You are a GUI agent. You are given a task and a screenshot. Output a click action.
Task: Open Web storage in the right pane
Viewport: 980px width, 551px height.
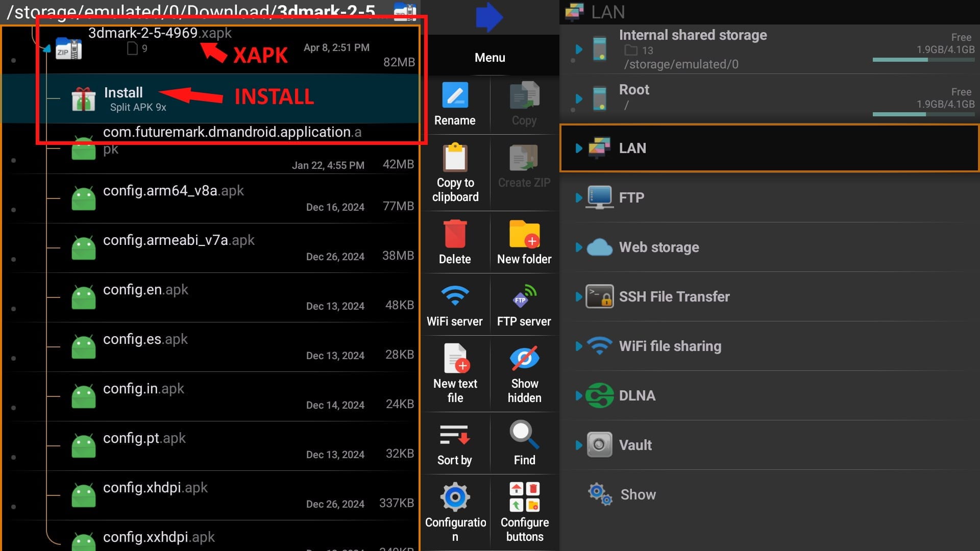(658, 247)
